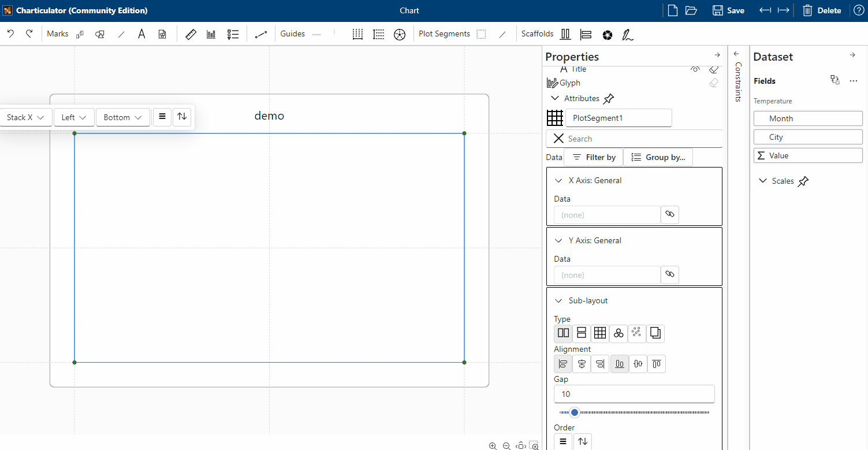This screenshot has width=868, height=450.
Task: Select the Text mark tool in toolbar
Action: click(141, 34)
